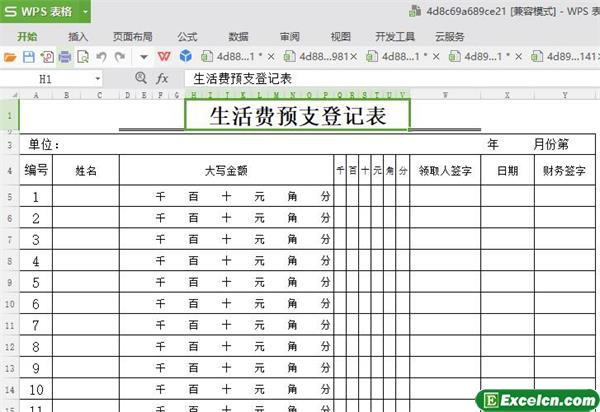The image size is (600, 412).
Task: Close the 4d88...981 document tab
Action: pos(354,57)
